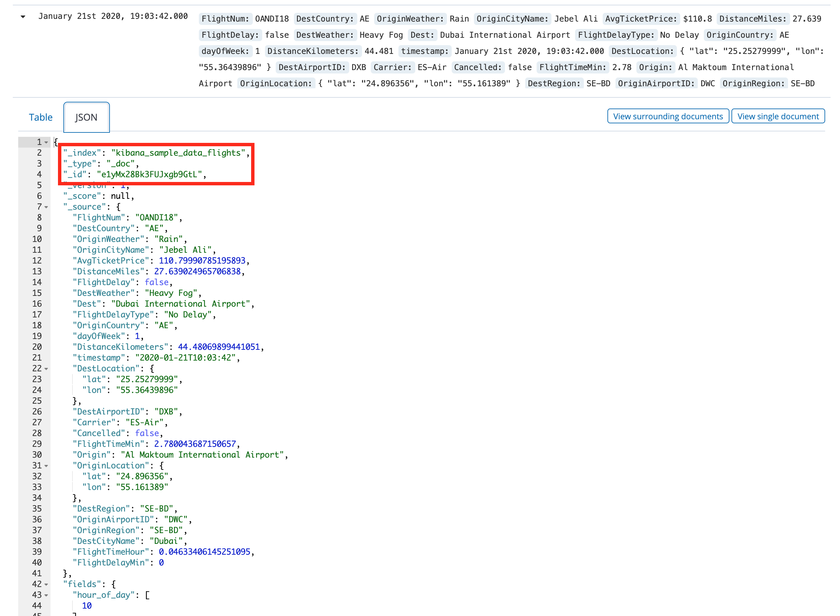Collapse the _source object fold arrow
840x616 pixels.
[46, 207]
